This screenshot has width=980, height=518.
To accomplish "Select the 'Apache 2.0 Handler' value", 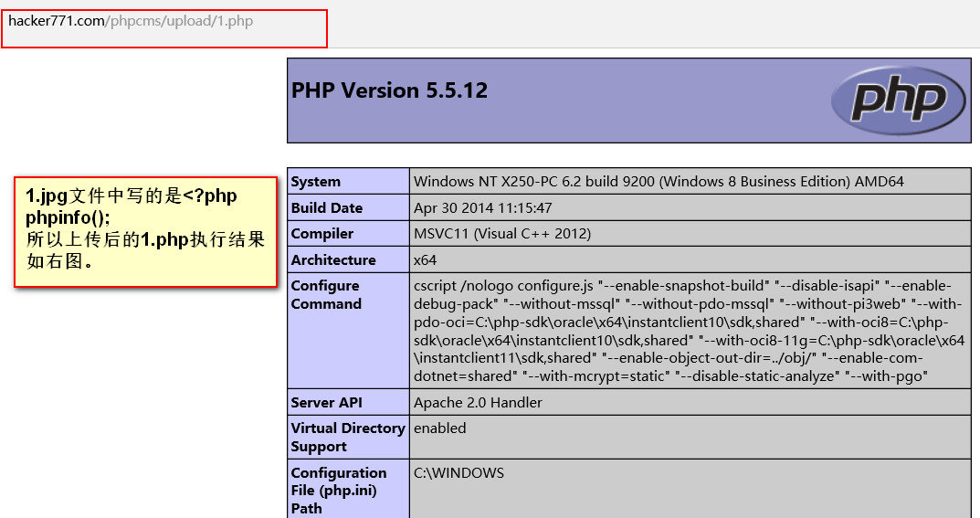I will pyautogui.click(x=478, y=402).
